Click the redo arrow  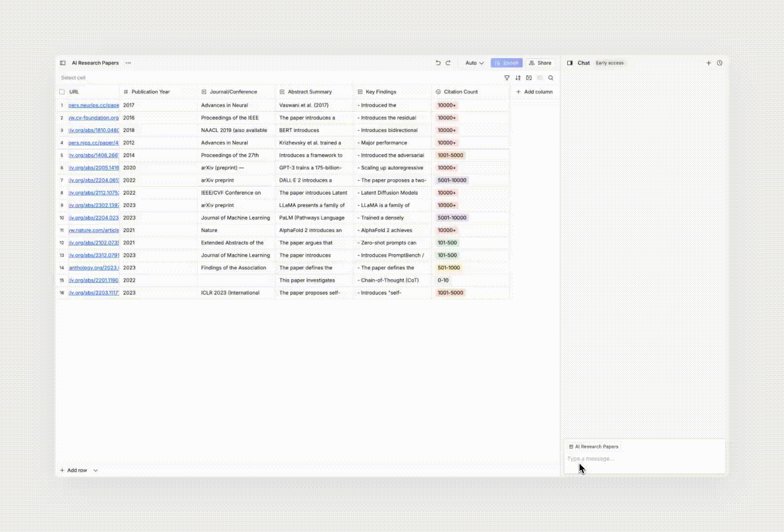point(448,63)
